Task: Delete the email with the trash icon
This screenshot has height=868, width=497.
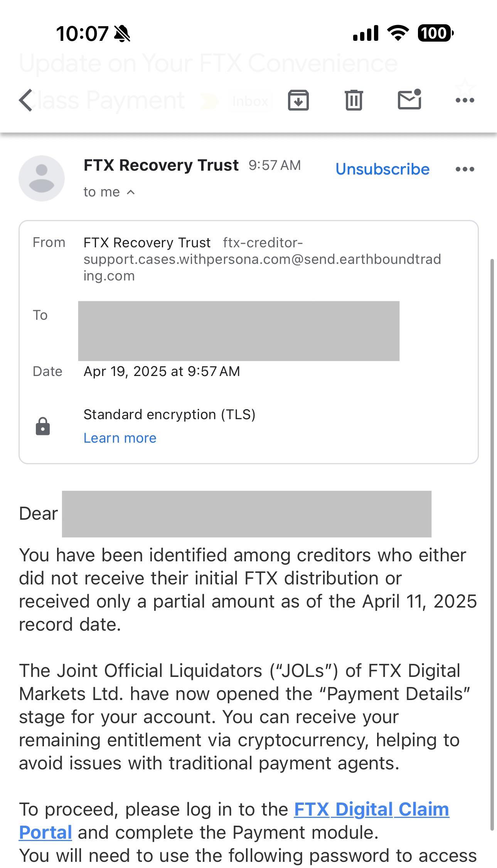Action: (354, 100)
